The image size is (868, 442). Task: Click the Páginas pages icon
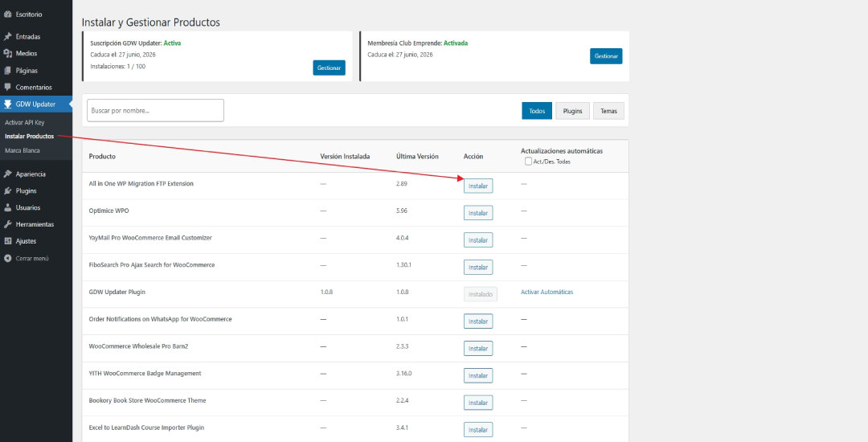[x=8, y=71]
